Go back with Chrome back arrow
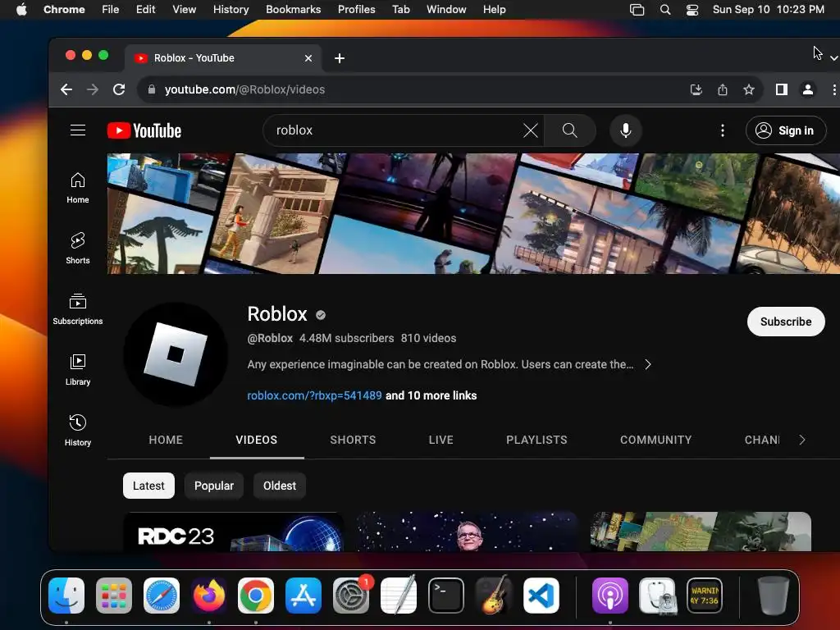 click(x=66, y=89)
